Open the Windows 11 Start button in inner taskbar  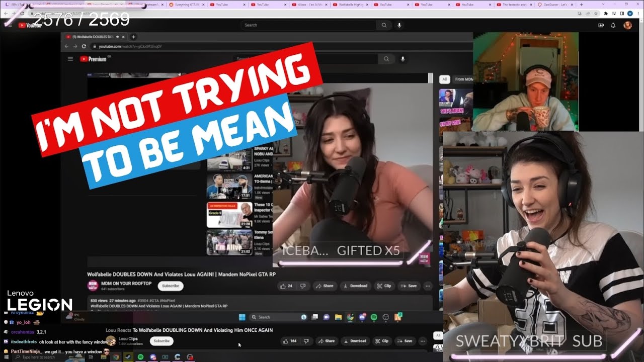(242, 317)
